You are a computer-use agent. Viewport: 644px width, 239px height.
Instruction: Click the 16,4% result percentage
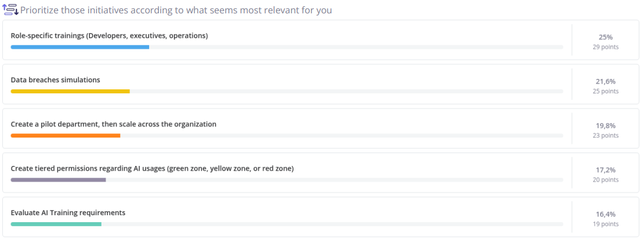click(x=605, y=215)
